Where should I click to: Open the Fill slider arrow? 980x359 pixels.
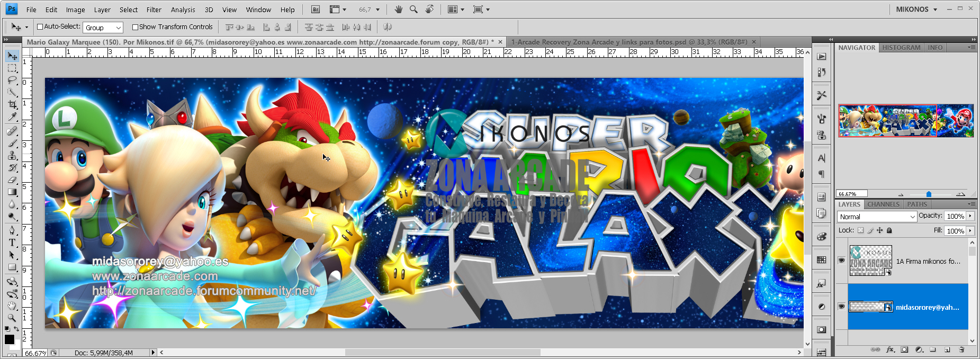[970, 231]
